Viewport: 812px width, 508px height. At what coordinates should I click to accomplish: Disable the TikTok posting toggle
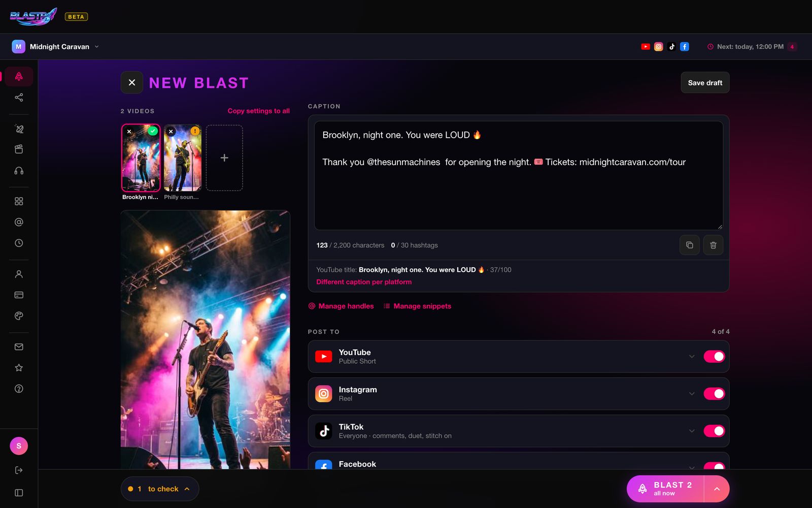(714, 431)
